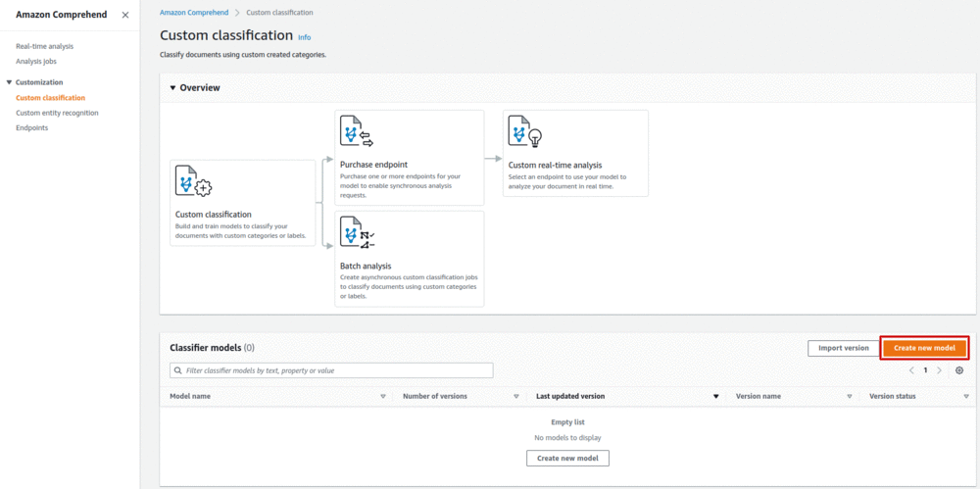
Task: Collapse the Overview section
Action: coord(173,88)
